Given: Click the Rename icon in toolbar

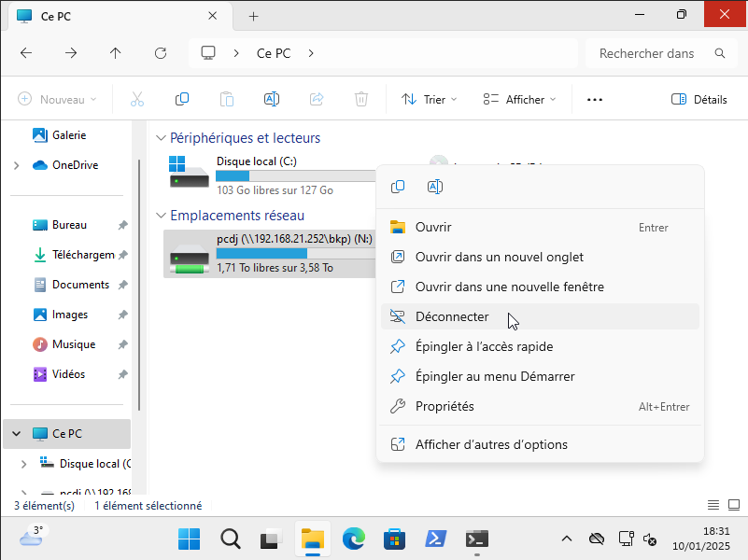Looking at the screenshot, I should click(x=272, y=99).
